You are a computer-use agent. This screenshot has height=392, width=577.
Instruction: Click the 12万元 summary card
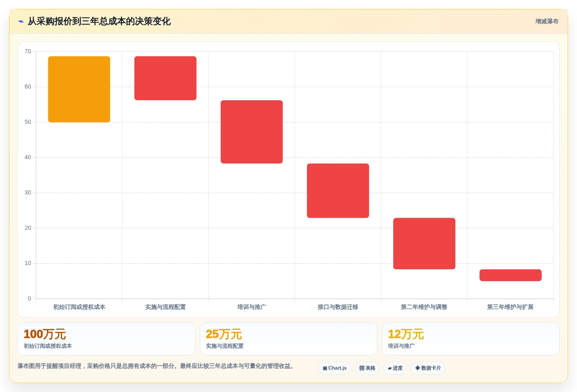tap(470, 339)
